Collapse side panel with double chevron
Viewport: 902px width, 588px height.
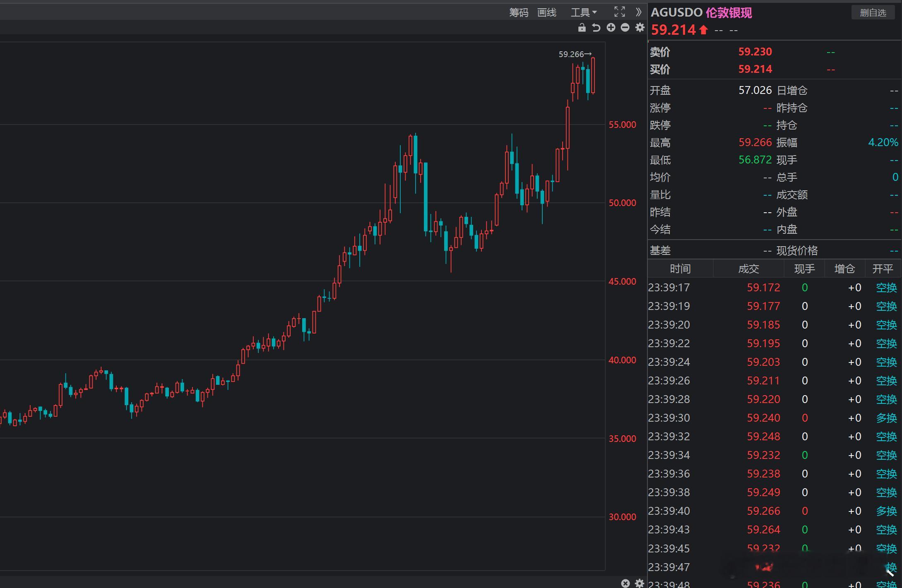638,12
